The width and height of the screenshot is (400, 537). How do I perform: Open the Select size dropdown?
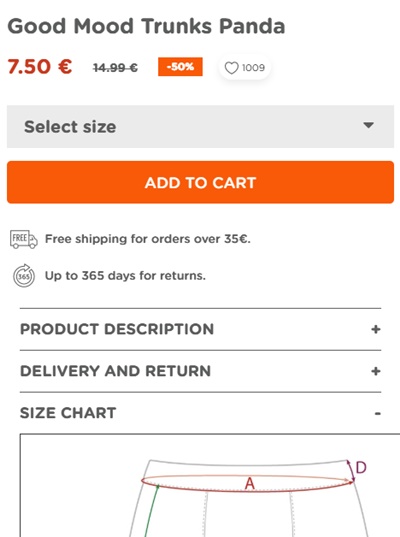click(x=200, y=127)
